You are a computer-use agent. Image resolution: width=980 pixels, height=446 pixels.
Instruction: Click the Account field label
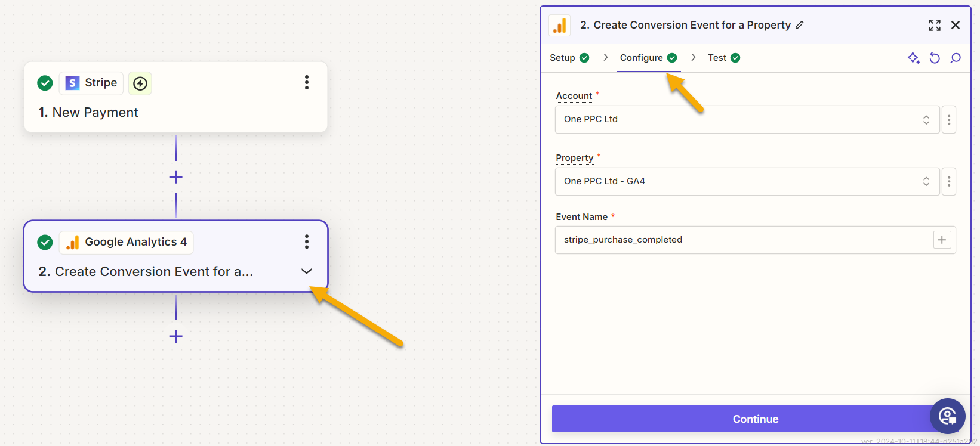[574, 95]
